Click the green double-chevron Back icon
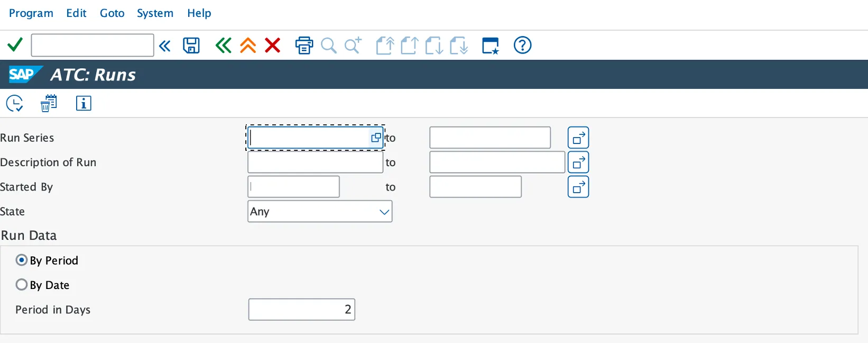868x343 pixels. (x=223, y=46)
